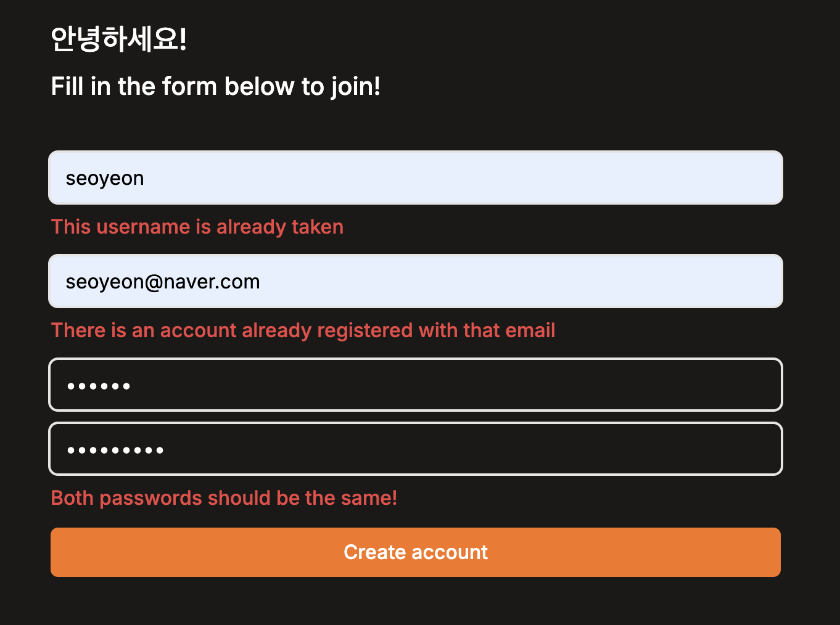Click the 'Create account' label text on orange button
840x625 pixels.
click(416, 552)
